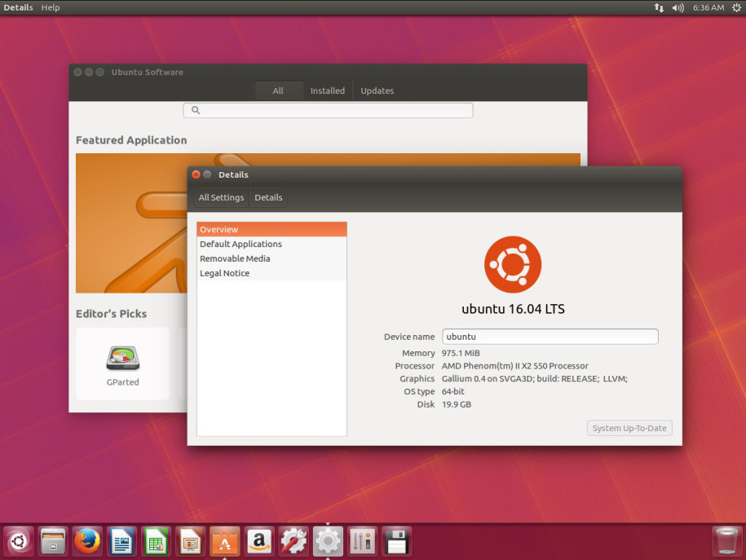
Task: Click the Device name text field
Action: 550,337
